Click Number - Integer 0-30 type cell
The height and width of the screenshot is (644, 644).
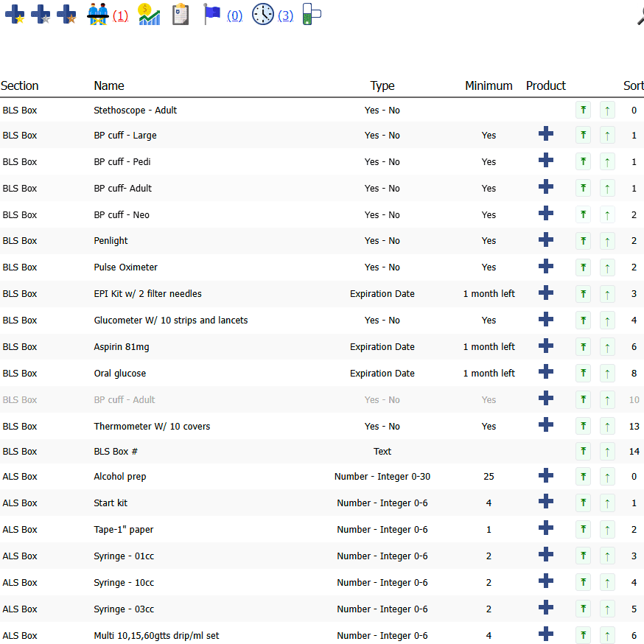click(382, 477)
